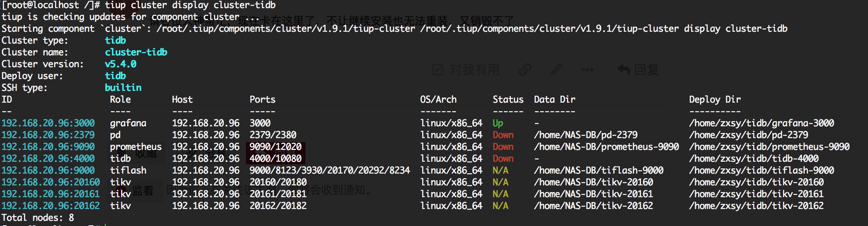
Task: Click the Deploy Dir column header
Action: coord(715,99)
